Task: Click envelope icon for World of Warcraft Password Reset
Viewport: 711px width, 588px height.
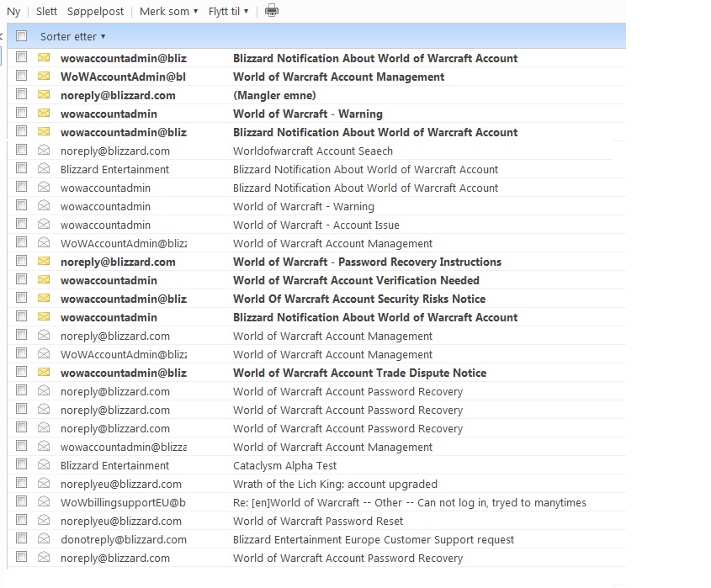Action: point(44,520)
